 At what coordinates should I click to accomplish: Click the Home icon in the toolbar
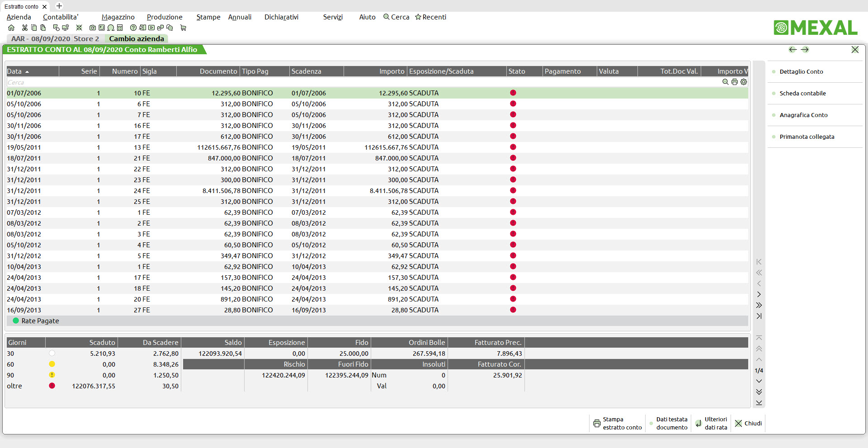pos(11,28)
